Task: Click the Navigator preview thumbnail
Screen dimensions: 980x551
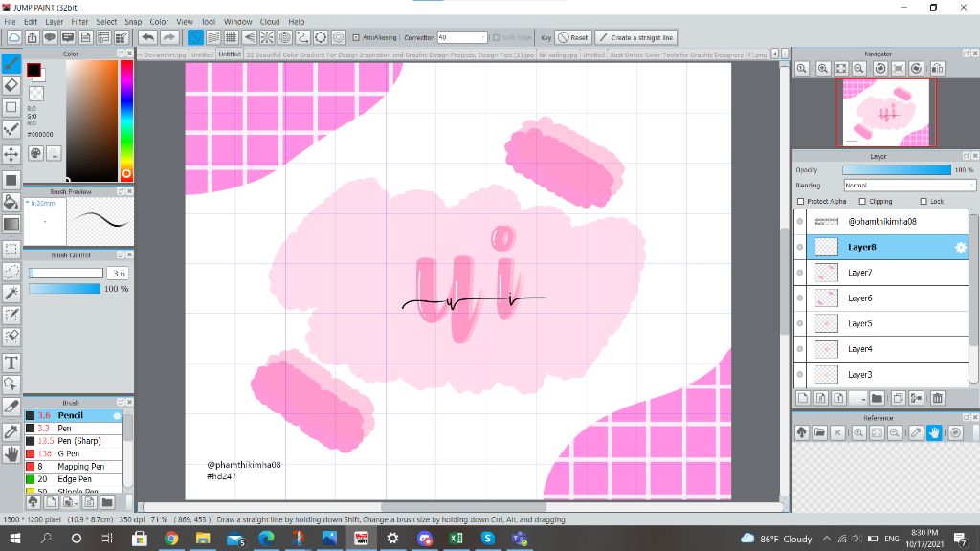Action: [x=885, y=113]
